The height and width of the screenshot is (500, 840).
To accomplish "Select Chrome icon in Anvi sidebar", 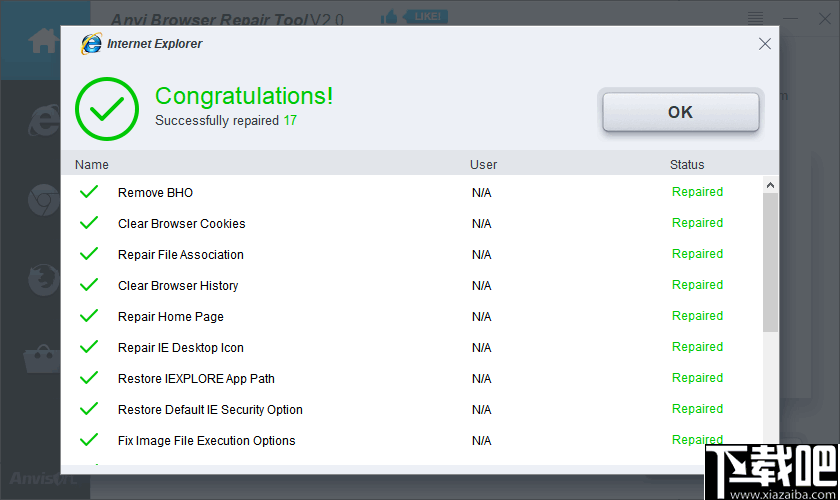I will coord(44,200).
